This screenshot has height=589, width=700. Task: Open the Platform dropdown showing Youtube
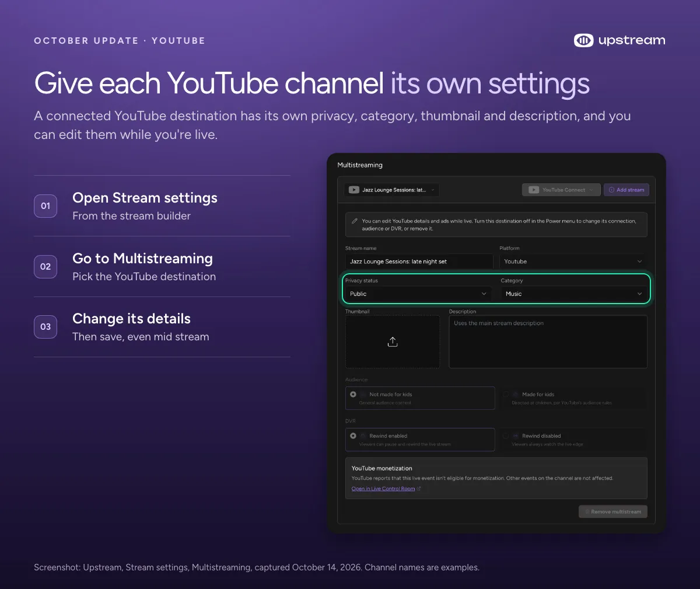coord(573,262)
